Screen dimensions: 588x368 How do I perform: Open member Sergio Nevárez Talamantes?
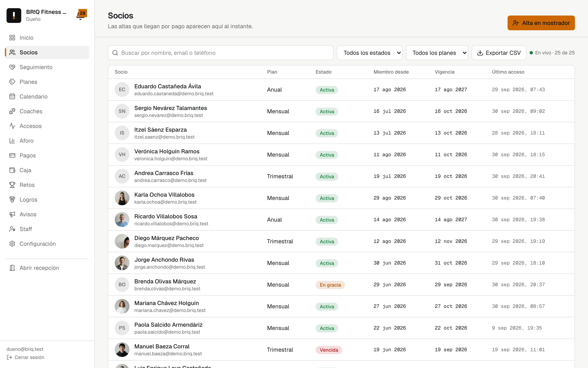(341, 111)
